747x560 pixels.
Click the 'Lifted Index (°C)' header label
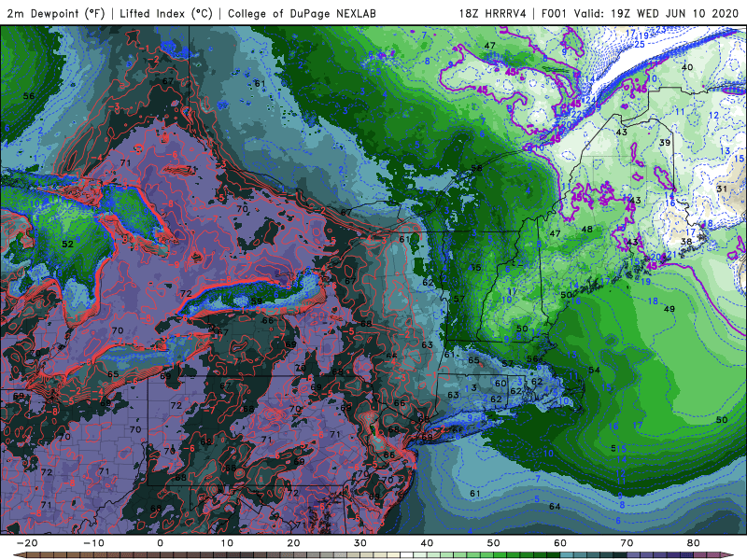coord(166,13)
